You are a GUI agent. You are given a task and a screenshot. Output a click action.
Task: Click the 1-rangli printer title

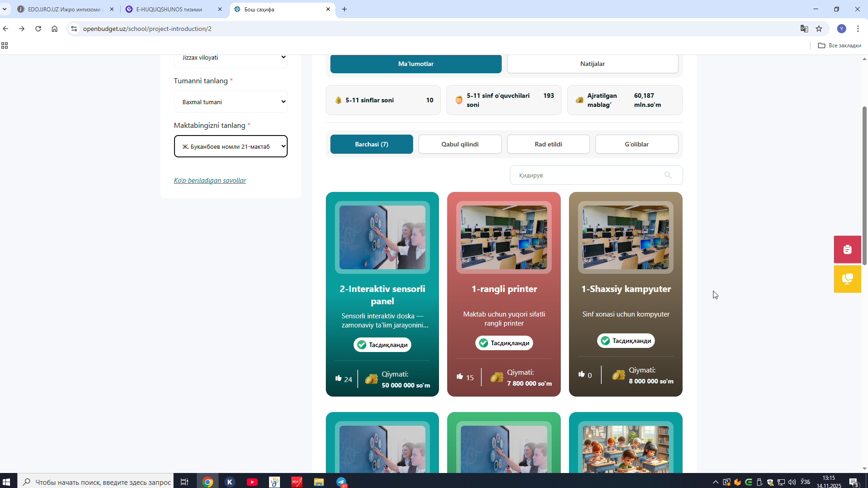504,289
